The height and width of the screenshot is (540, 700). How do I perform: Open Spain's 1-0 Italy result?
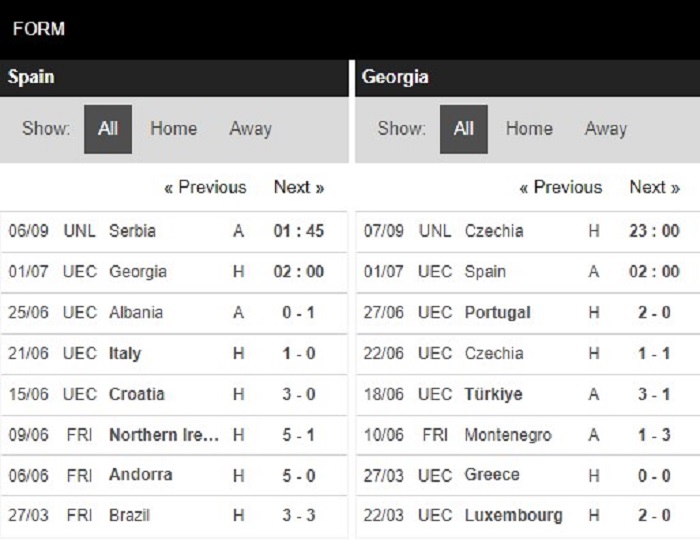pos(174,354)
